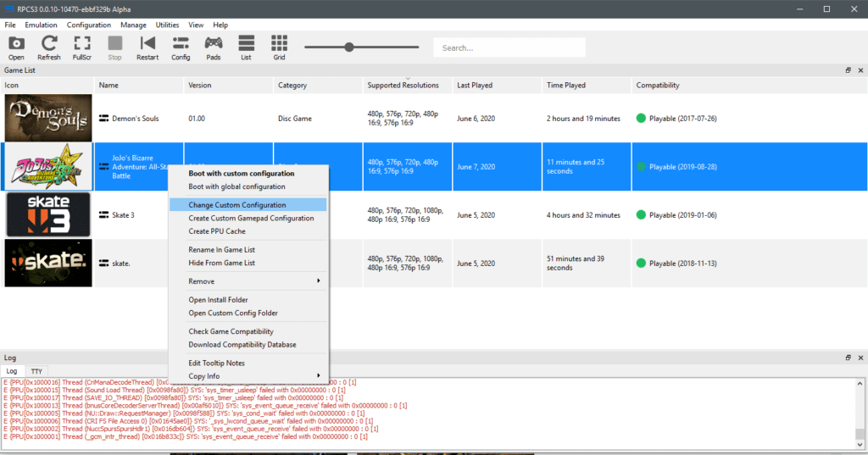Select Change Custom Configuration
The width and height of the screenshot is (868, 455).
(248, 205)
